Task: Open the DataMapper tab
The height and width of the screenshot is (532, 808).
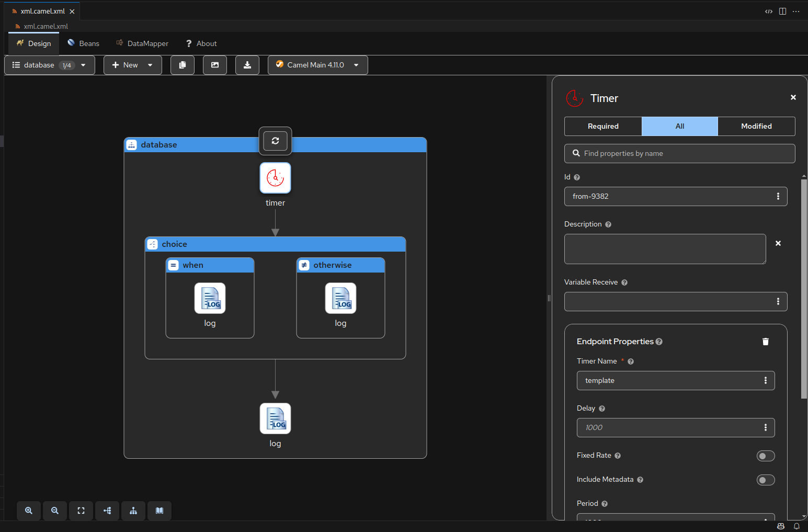Action: coord(142,43)
